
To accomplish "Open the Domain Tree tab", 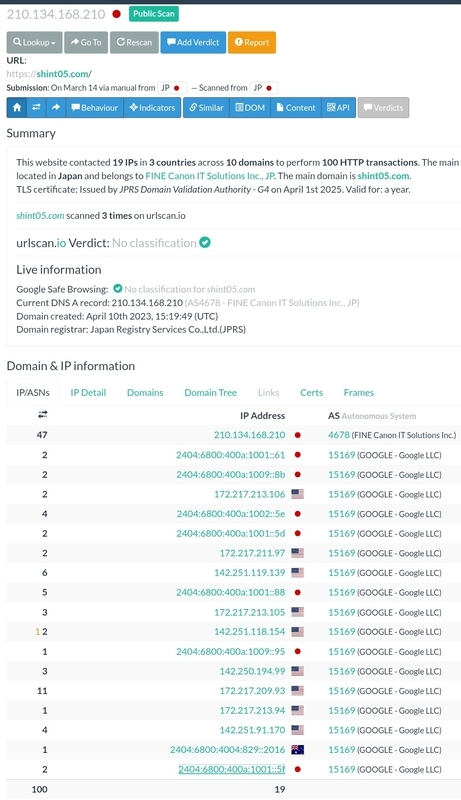I will [211, 392].
